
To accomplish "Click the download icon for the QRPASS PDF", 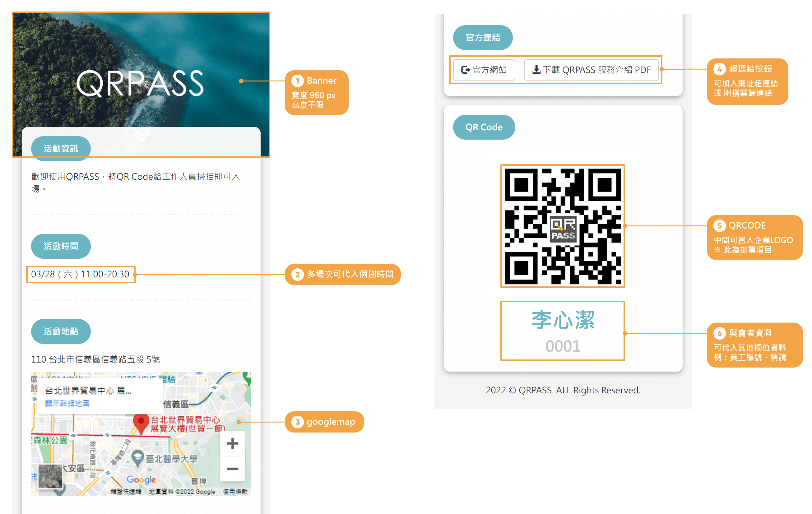I will coord(536,70).
